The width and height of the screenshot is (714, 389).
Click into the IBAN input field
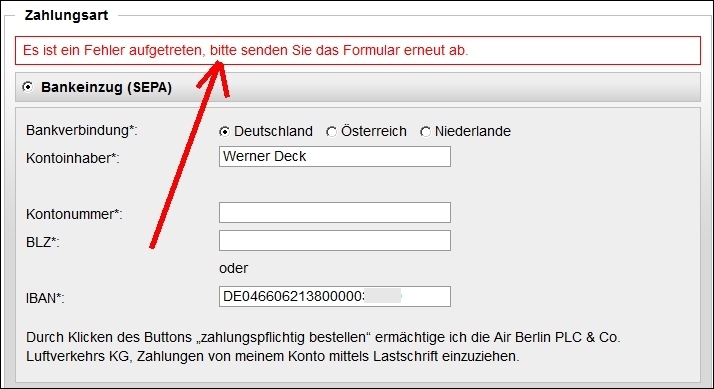(335, 297)
